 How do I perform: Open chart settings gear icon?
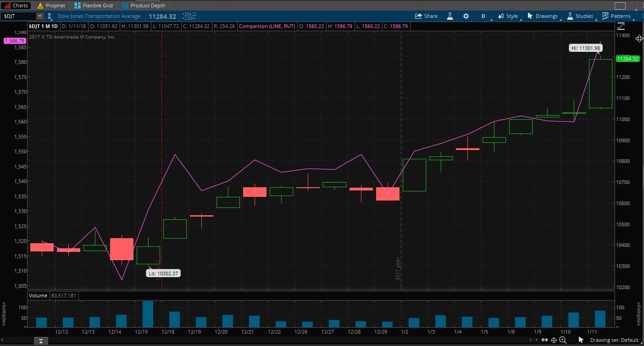pyautogui.click(x=466, y=16)
